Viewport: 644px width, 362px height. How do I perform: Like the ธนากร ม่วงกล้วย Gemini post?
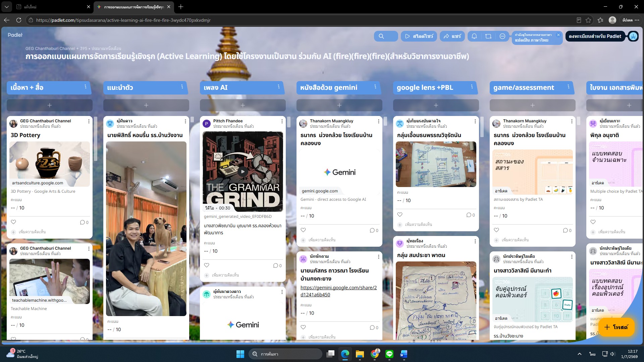(303, 230)
